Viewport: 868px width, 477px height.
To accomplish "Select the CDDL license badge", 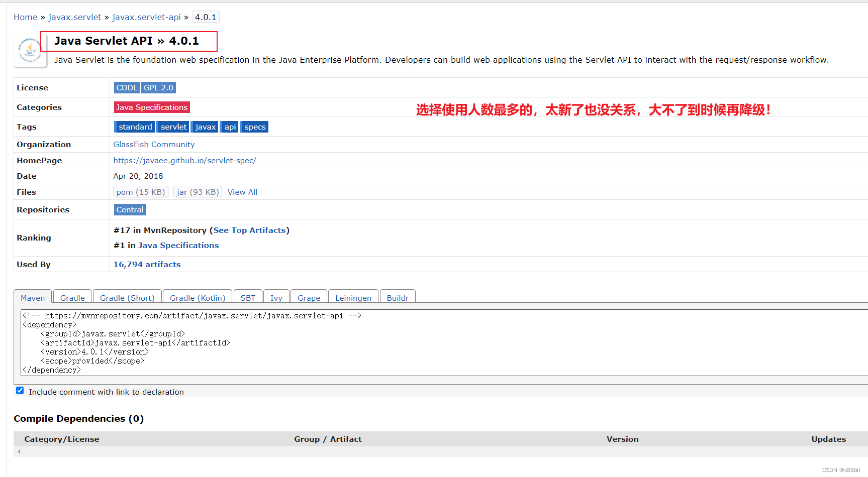I will click(127, 87).
